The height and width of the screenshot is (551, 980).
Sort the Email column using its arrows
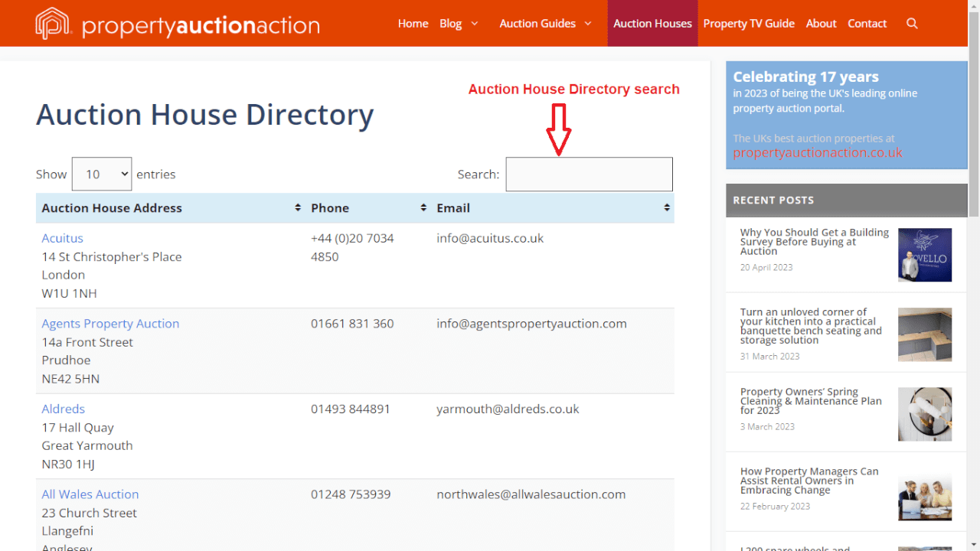pyautogui.click(x=667, y=208)
